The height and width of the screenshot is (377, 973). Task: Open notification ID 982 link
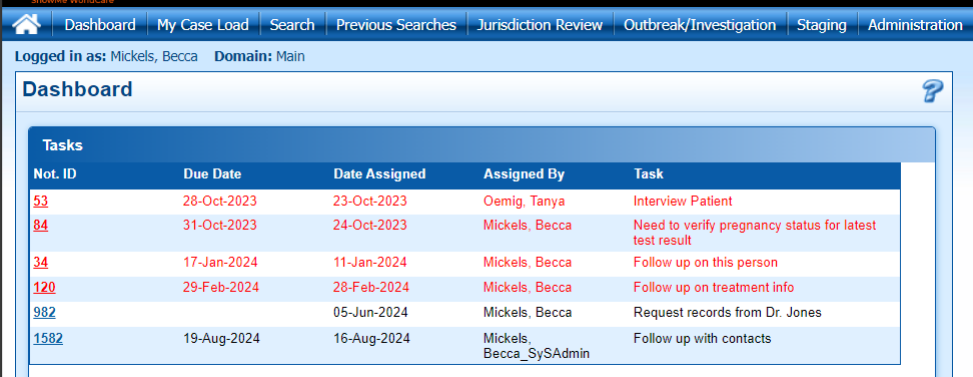coord(44,313)
